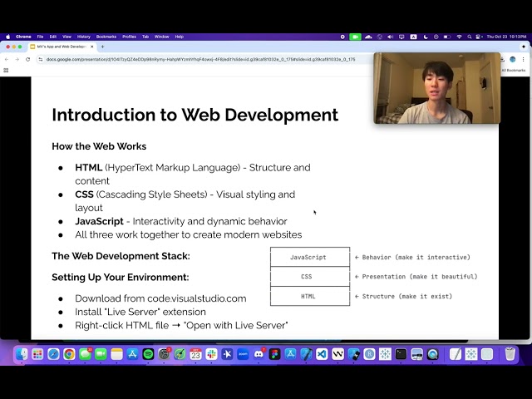Open the apps grid shortcut in bookmarks bar

(6, 70)
